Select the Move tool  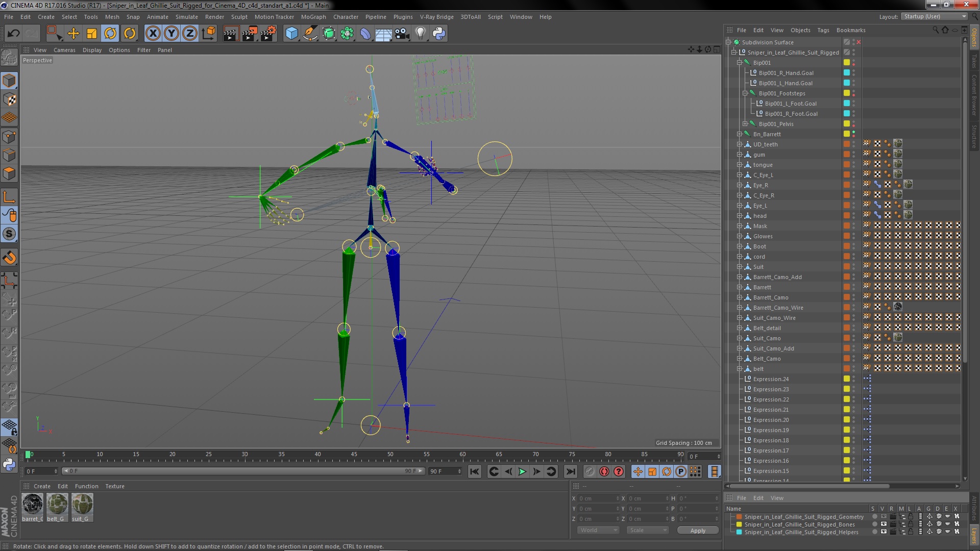73,34
